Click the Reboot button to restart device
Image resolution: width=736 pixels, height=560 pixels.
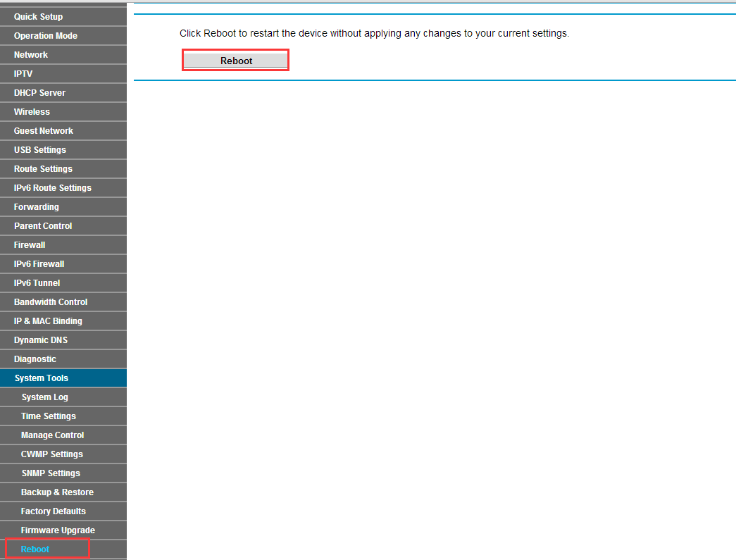[236, 61]
